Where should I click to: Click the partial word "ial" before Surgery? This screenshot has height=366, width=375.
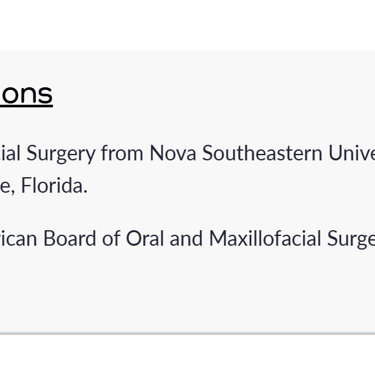tap(10, 153)
